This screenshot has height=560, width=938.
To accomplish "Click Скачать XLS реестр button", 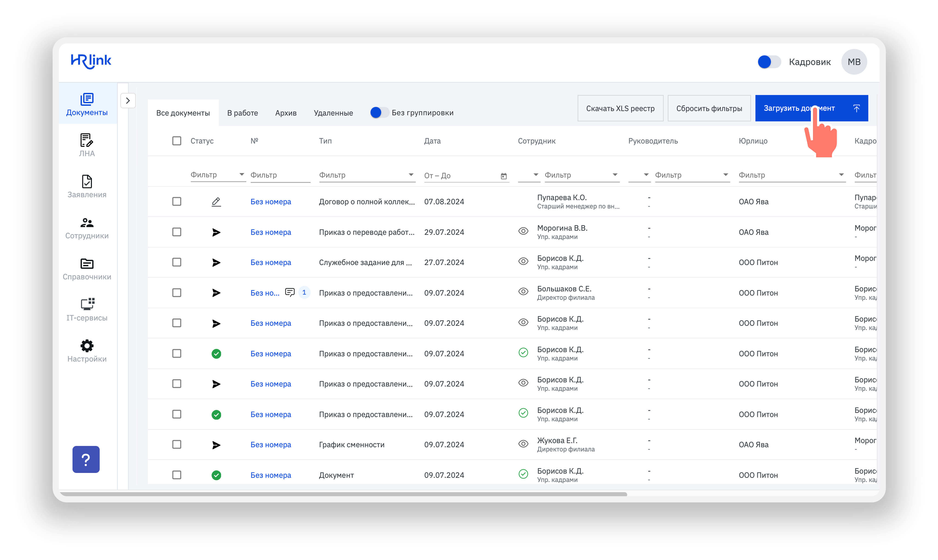I will click(620, 108).
